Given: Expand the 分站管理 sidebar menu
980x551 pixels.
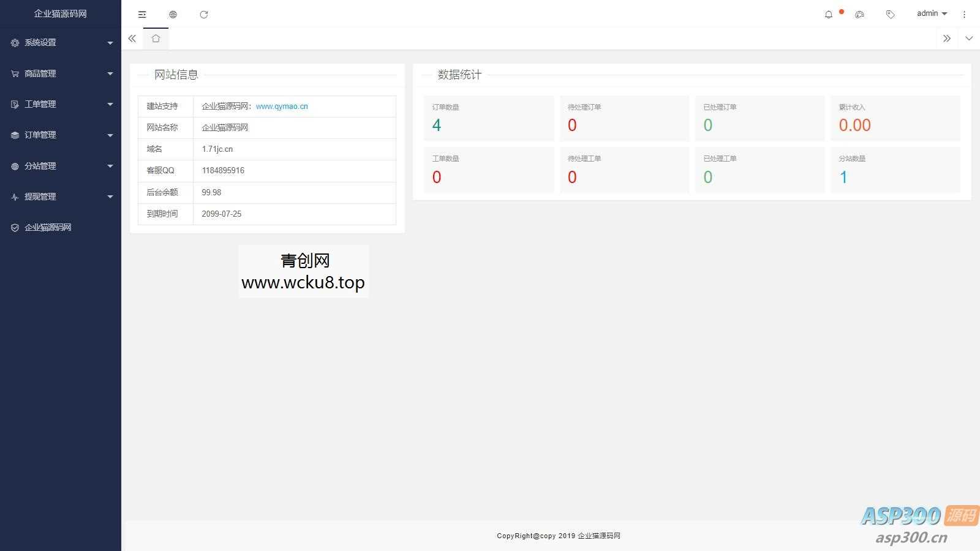Looking at the screenshot, I should [61, 166].
